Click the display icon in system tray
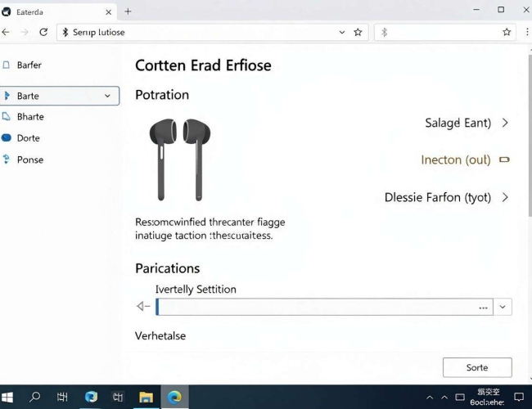The width and height of the screenshot is (532, 409). [x=460, y=397]
